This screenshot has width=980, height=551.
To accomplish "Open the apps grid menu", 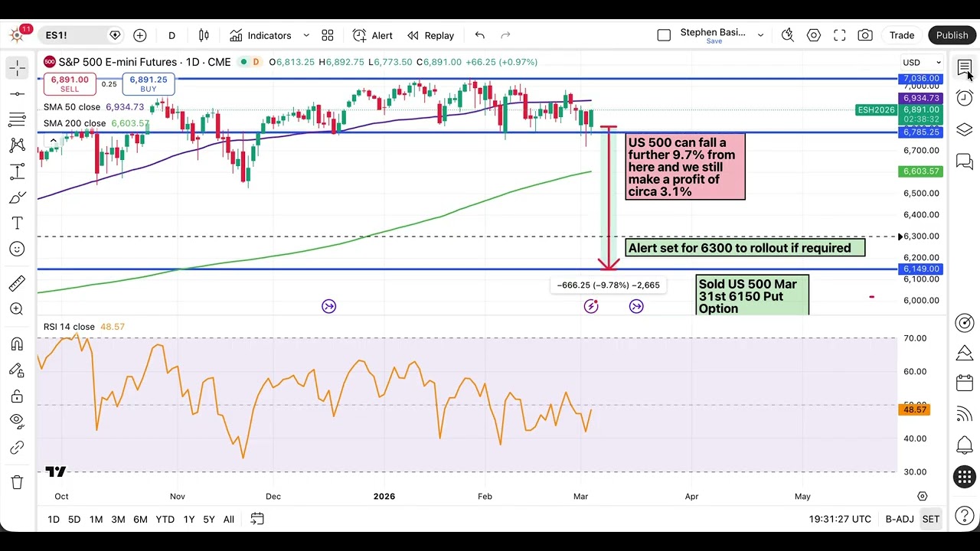I will (x=965, y=477).
